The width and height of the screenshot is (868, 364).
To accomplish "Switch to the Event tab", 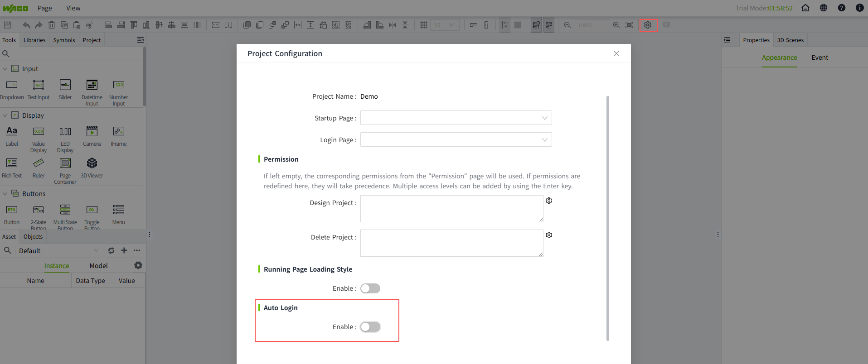I will (820, 57).
